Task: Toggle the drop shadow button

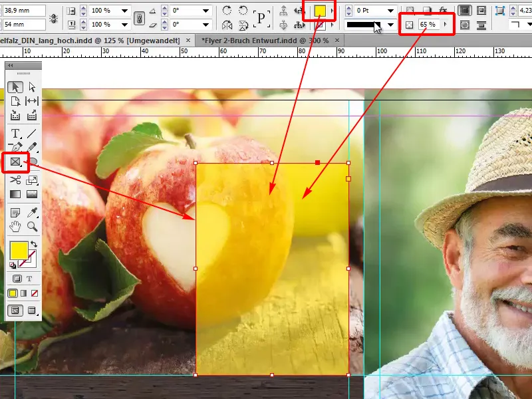Action: 428,10
